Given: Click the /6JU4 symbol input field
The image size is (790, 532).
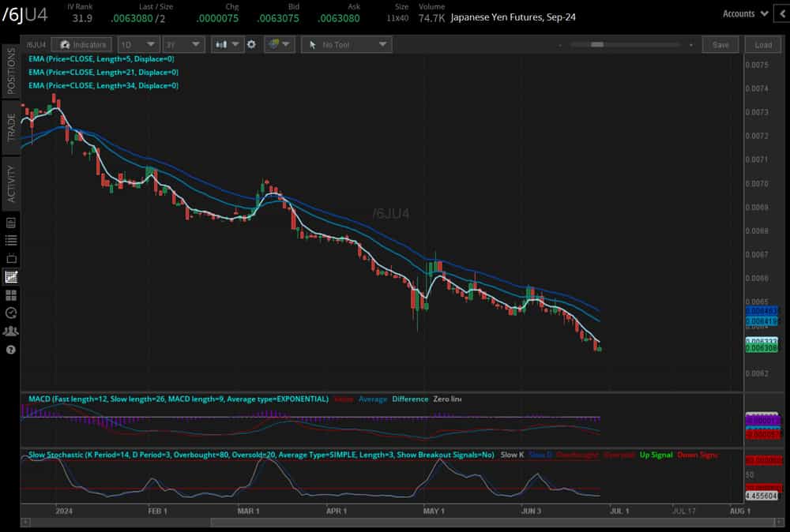Looking at the screenshot, I should coord(36,44).
